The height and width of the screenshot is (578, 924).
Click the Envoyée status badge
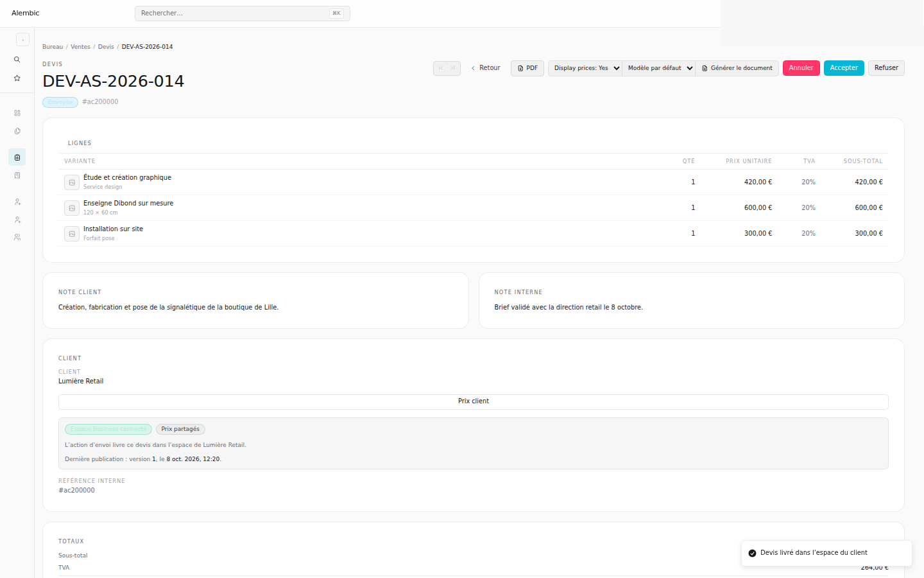point(60,102)
